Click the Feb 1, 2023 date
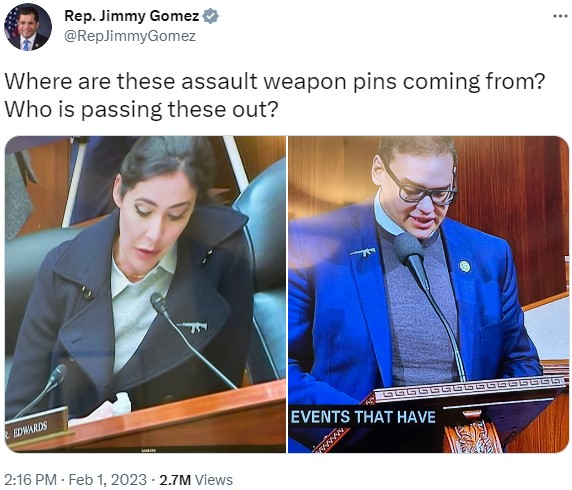 pos(108,479)
